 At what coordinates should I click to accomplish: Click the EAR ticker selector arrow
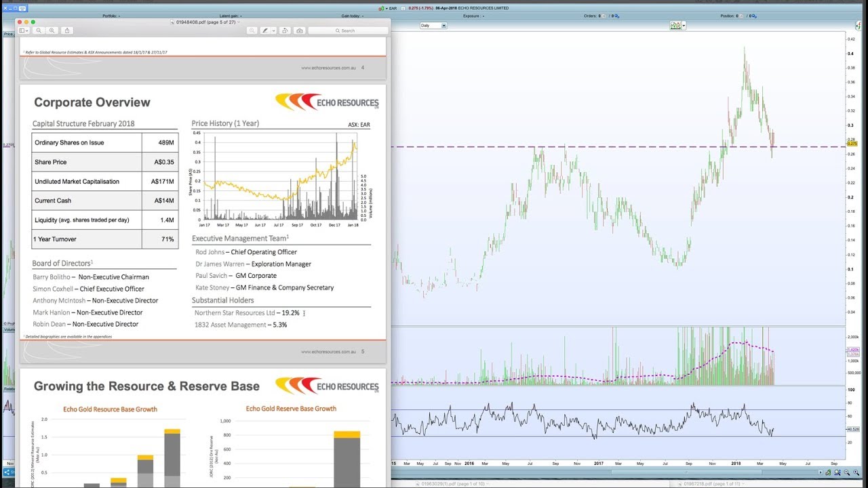pyautogui.click(x=387, y=8)
